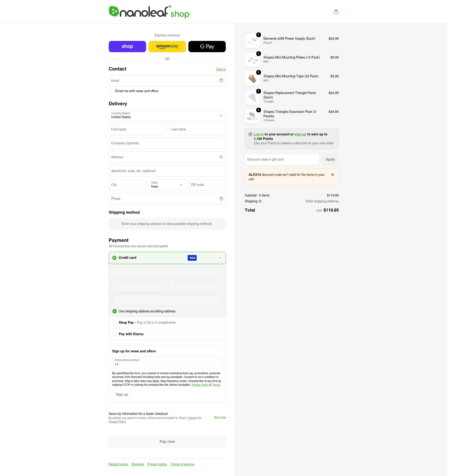This screenshot has width=451, height=476.
Task: Dismiss the ALEX10 discount error message
Action: tap(335, 176)
